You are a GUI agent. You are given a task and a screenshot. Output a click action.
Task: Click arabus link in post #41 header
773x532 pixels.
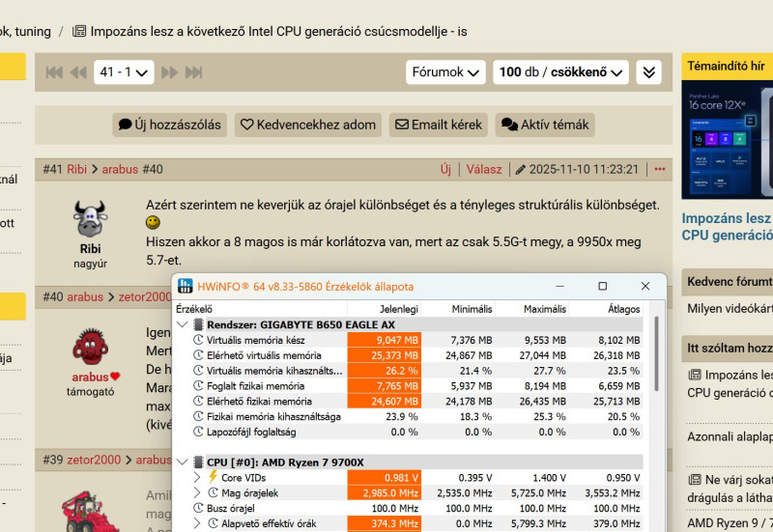(120, 170)
